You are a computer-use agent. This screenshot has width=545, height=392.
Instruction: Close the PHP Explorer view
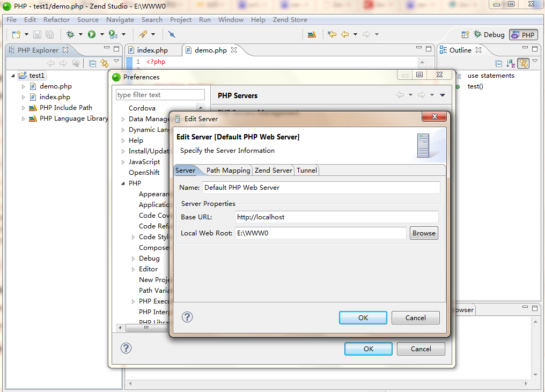pyautogui.click(x=65, y=50)
